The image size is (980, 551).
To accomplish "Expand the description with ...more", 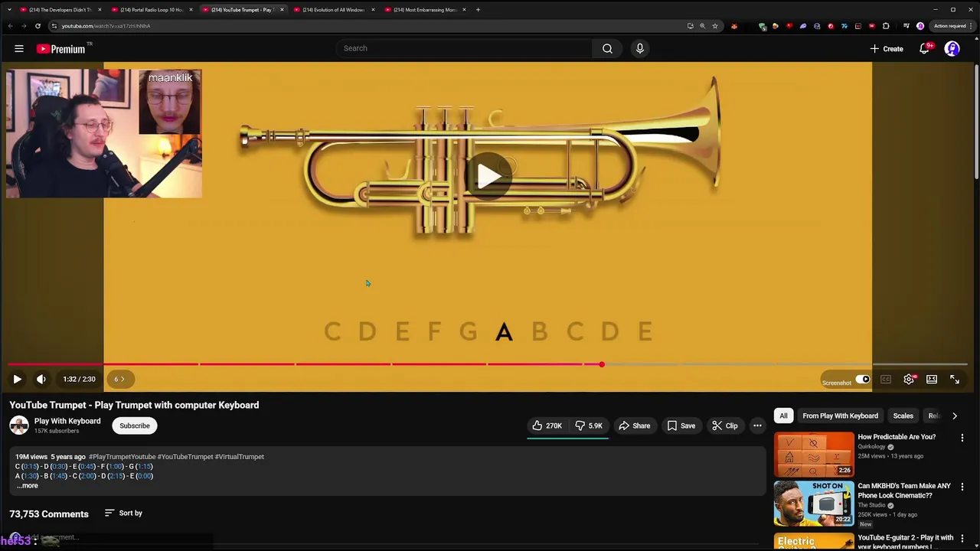I will pos(27,485).
